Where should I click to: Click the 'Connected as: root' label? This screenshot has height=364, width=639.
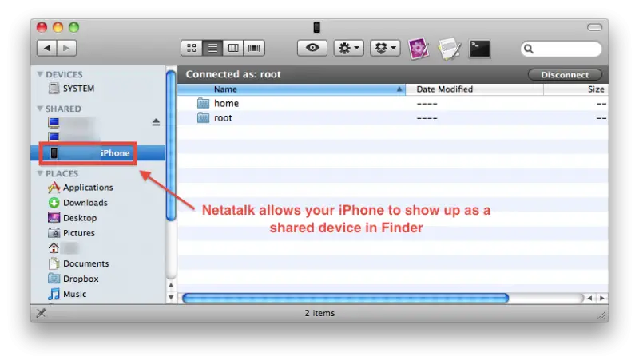coord(233,74)
